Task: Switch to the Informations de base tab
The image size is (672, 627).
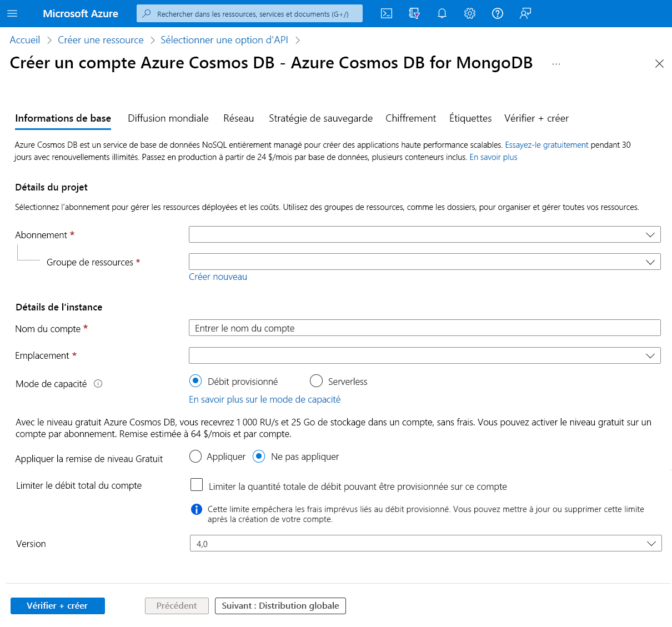Action: pos(63,118)
